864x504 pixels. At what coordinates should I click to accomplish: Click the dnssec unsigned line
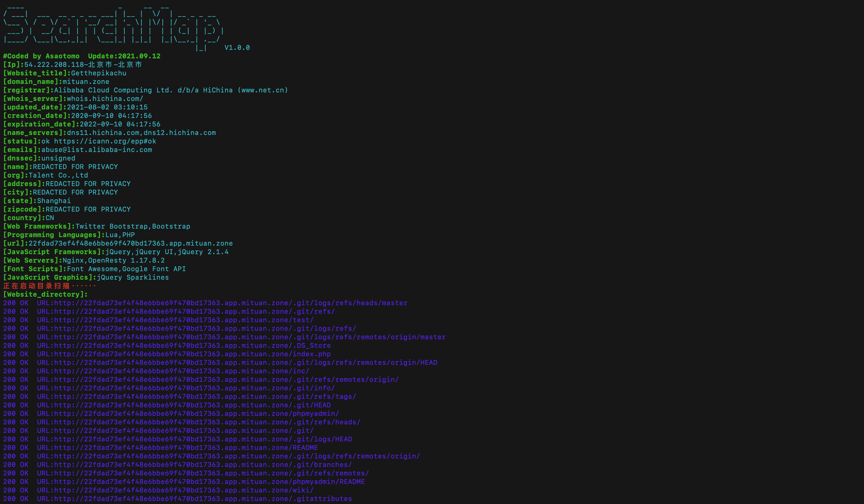(39, 158)
